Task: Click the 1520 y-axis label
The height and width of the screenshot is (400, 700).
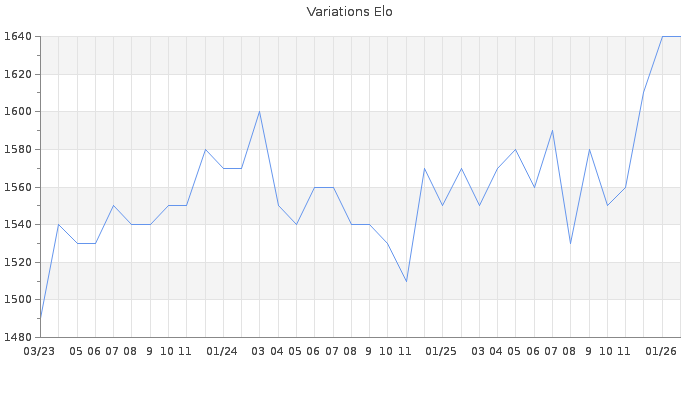Action: (18, 262)
